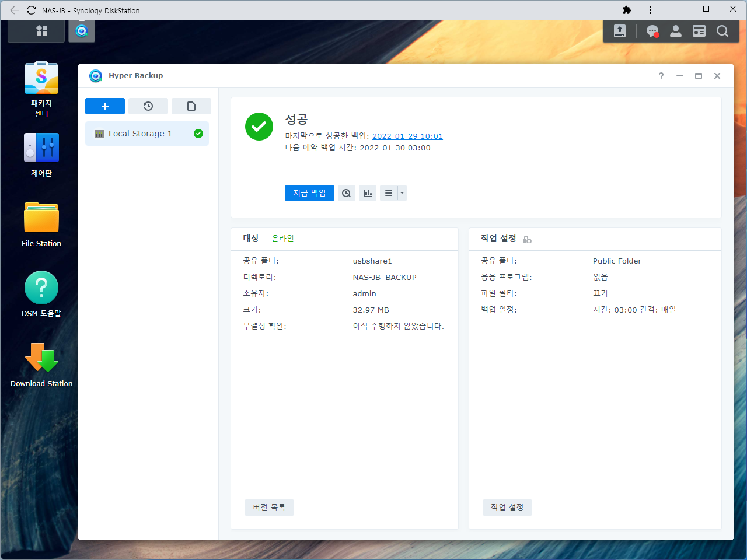Screen dimensions: 747x560
Task: Click the Public Folder value
Action: point(617,261)
